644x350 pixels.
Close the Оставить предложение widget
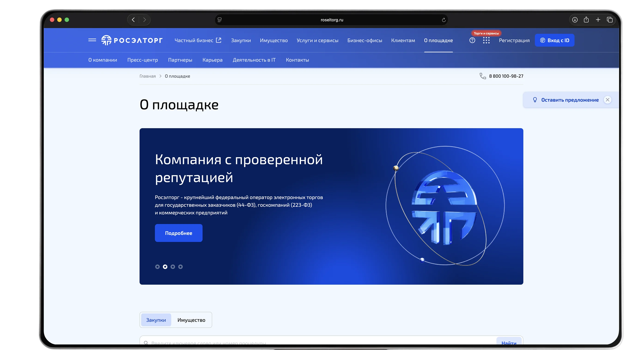(607, 100)
